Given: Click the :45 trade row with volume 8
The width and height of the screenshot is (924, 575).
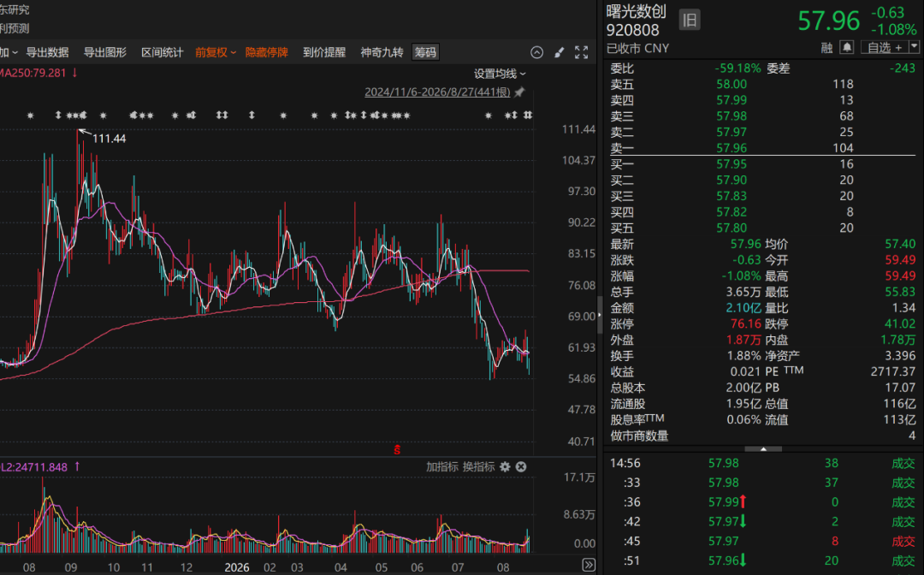Looking at the screenshot, I should (x=763, y=541).
